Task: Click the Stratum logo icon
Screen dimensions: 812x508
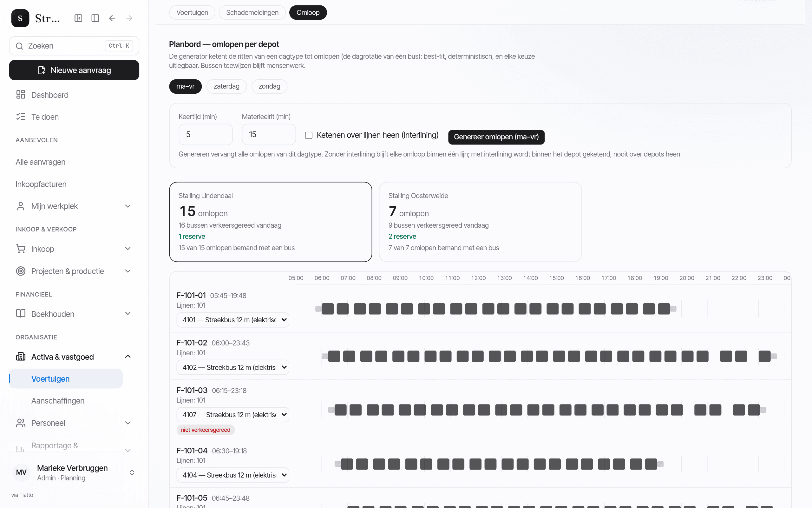Action: pos(20,18)
